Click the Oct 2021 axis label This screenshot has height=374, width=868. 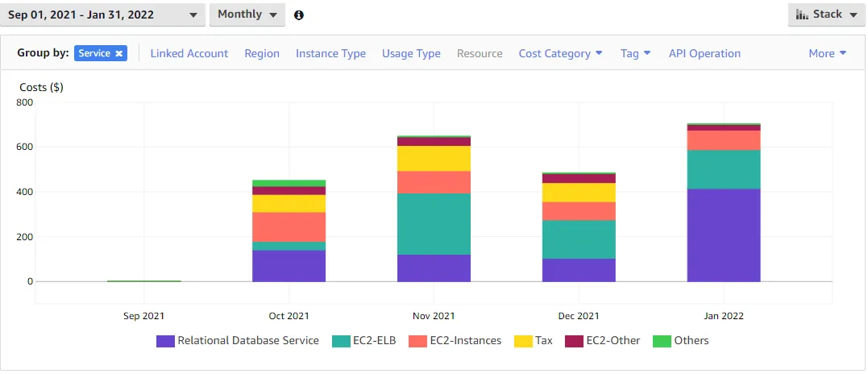pyautogui.click(x=289, y=316)
